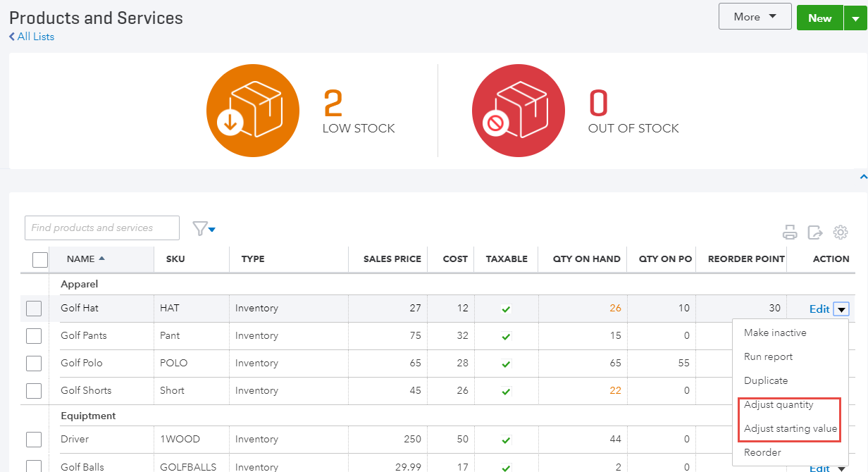Click Golf Balls sales price 29.99
Screen dimensions: 868x472
click(408, 467)
